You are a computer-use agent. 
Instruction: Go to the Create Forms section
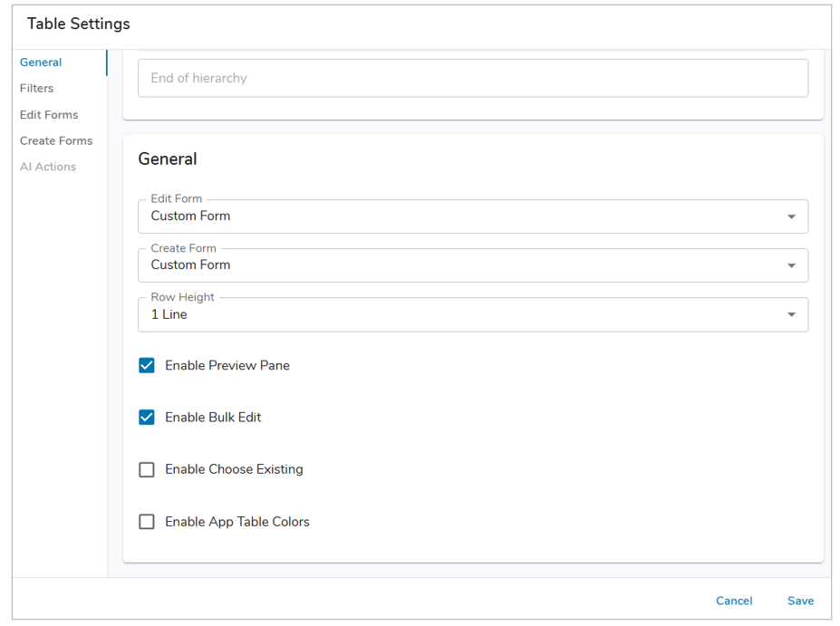pyautogui.click(x=56, y=141)
